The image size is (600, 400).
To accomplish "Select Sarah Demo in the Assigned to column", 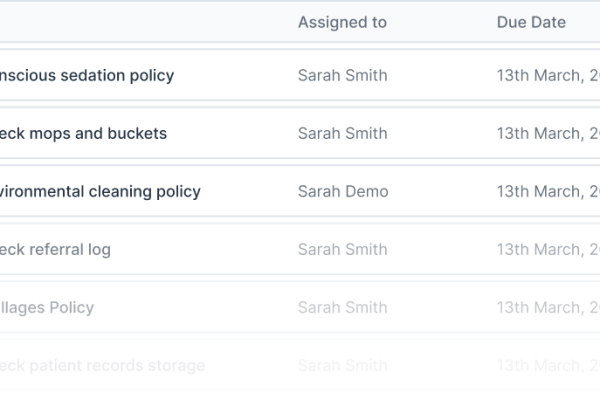I will tap(343, 191).
